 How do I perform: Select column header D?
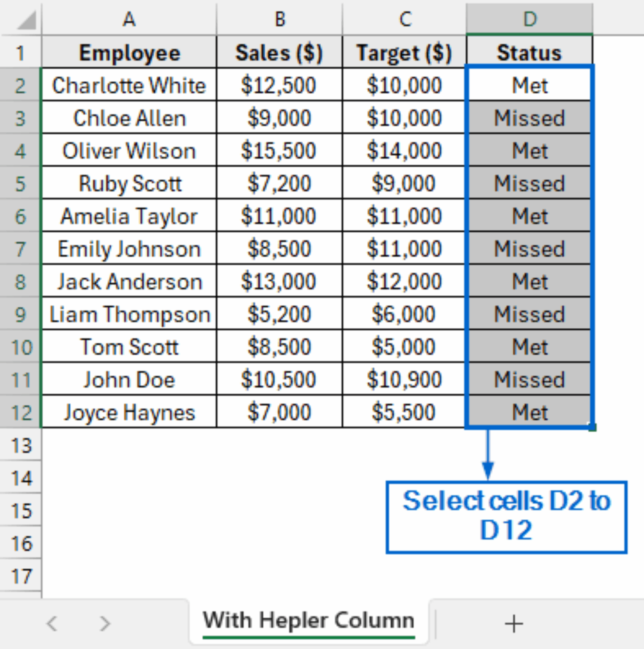pos(529,19)
